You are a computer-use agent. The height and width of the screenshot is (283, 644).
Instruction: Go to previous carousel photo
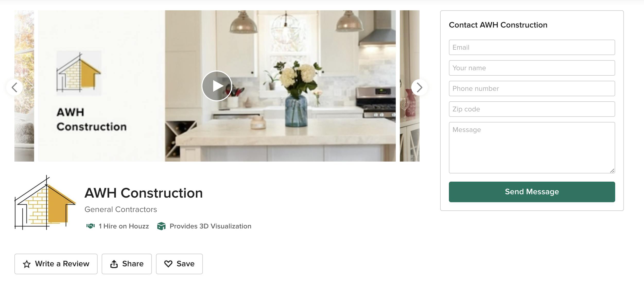coord(14,87)
